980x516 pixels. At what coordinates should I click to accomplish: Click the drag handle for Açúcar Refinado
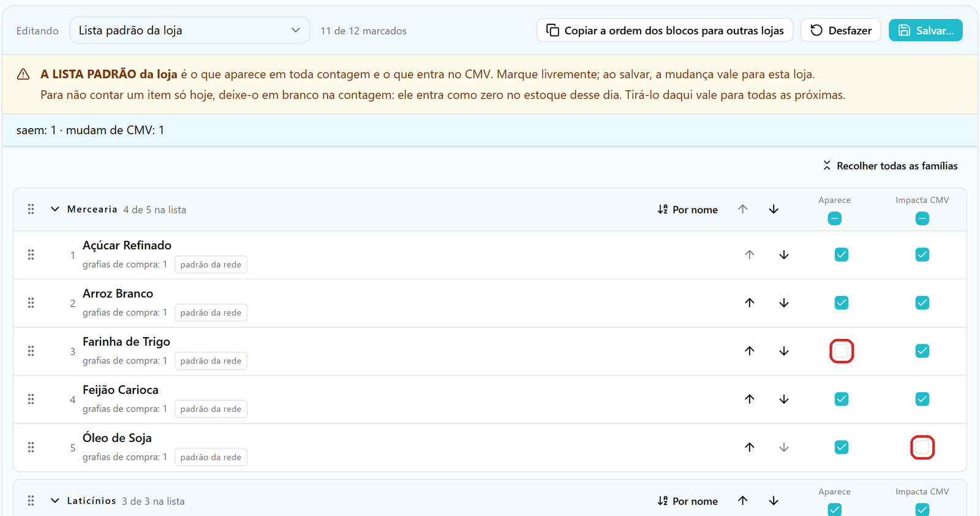point(31,255)
